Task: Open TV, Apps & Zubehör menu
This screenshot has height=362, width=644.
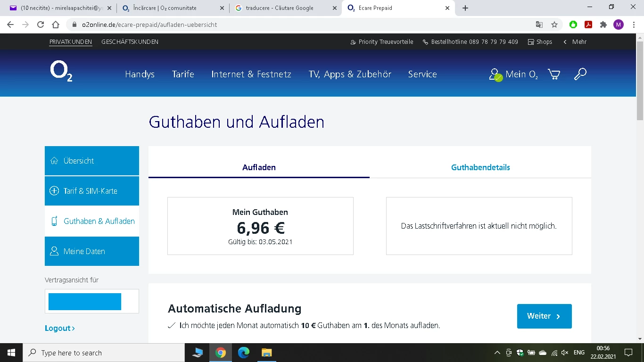Action: coord(350,74)
